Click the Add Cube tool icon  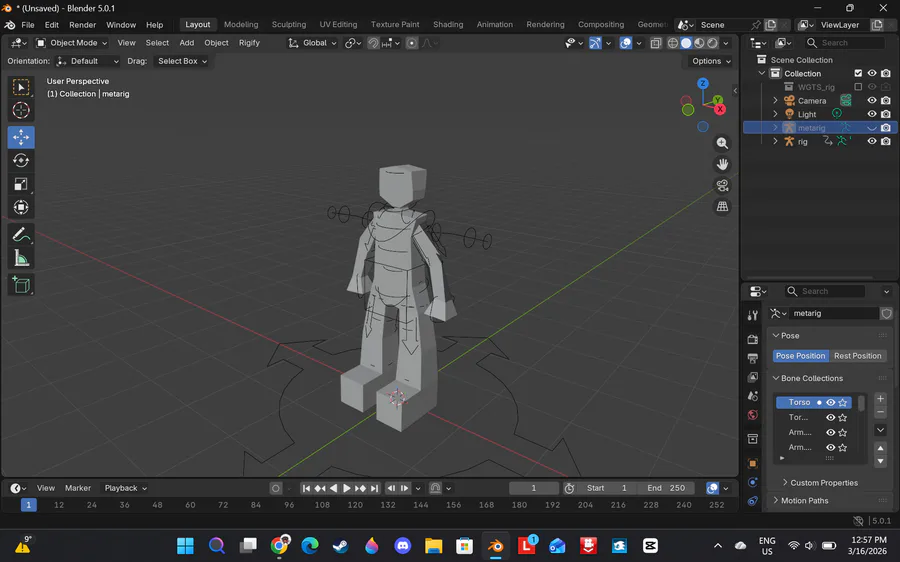coord(21,286)
